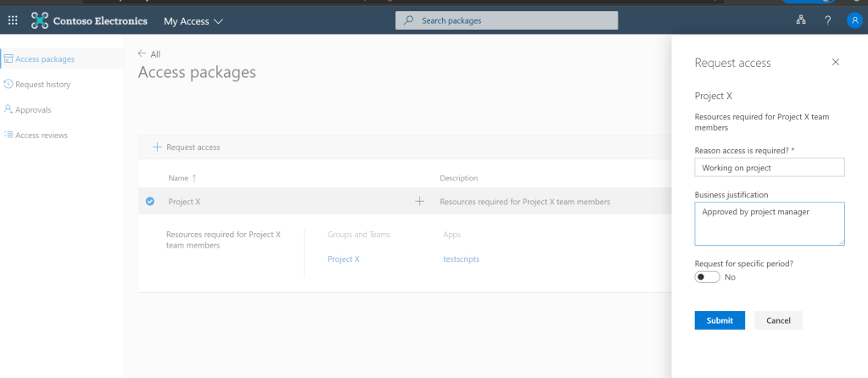Click the Search packages field
Viewport: 868px width, 378px height.
pyautogui.click(x=507, y=20)
